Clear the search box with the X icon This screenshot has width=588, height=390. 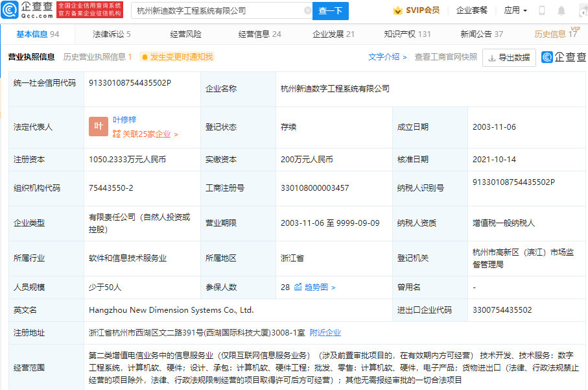coord(307,10)
